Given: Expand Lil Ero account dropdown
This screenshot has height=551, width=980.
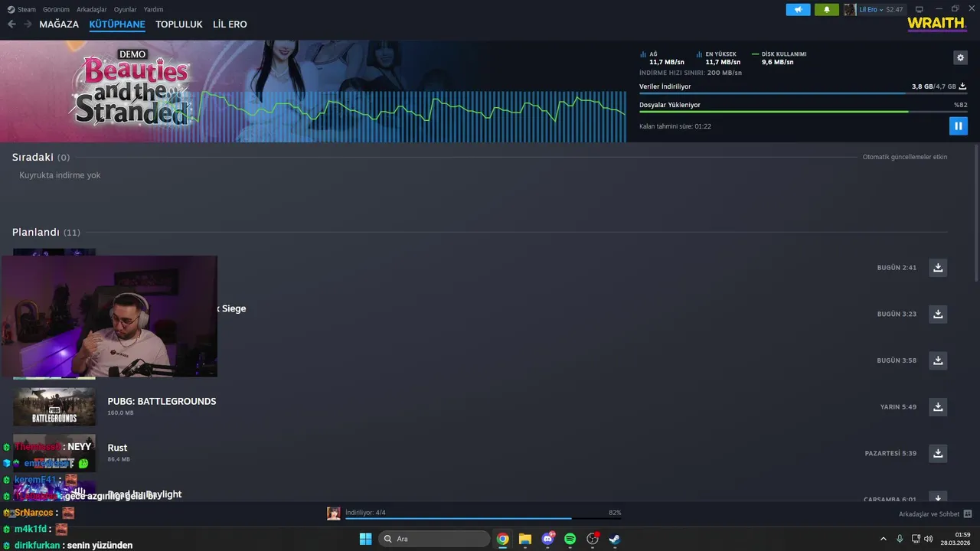Looking at the screenshot, I should [x=881, y=9].
